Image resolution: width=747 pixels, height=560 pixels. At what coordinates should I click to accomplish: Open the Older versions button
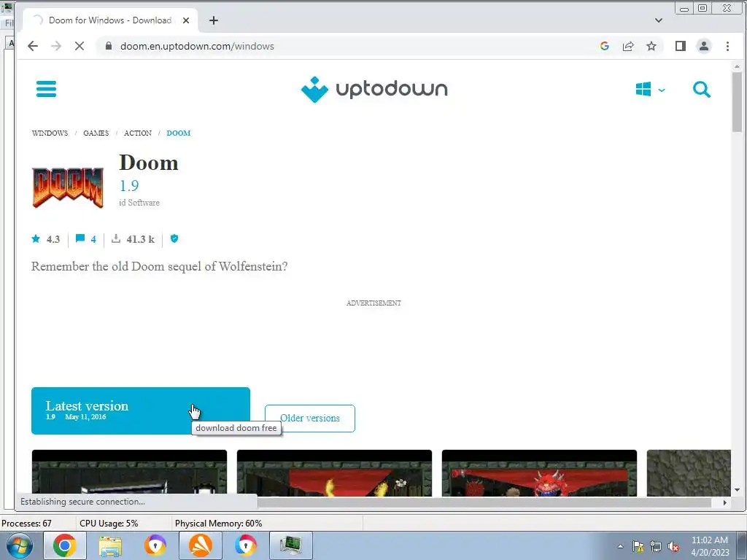click(x=309, y=418)
